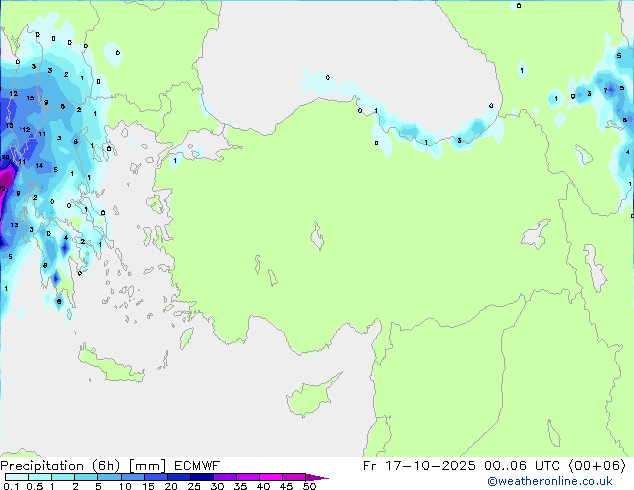
Task: Click the legend value label '25'
Action: [x=194, y=486]
